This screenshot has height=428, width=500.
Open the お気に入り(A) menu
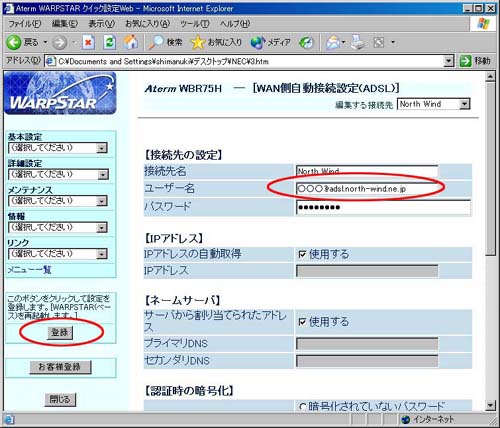147,24
